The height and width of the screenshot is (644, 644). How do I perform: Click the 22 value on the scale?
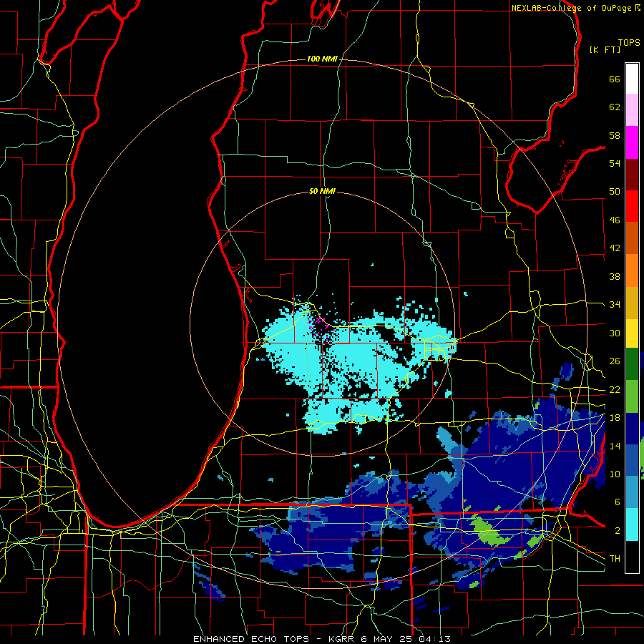(x=615, y=389)
